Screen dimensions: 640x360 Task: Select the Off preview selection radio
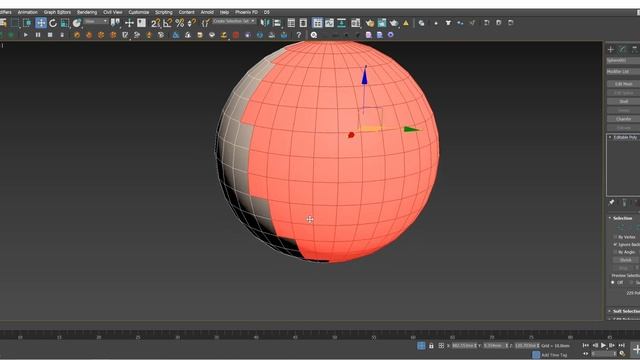click(613, 282)
